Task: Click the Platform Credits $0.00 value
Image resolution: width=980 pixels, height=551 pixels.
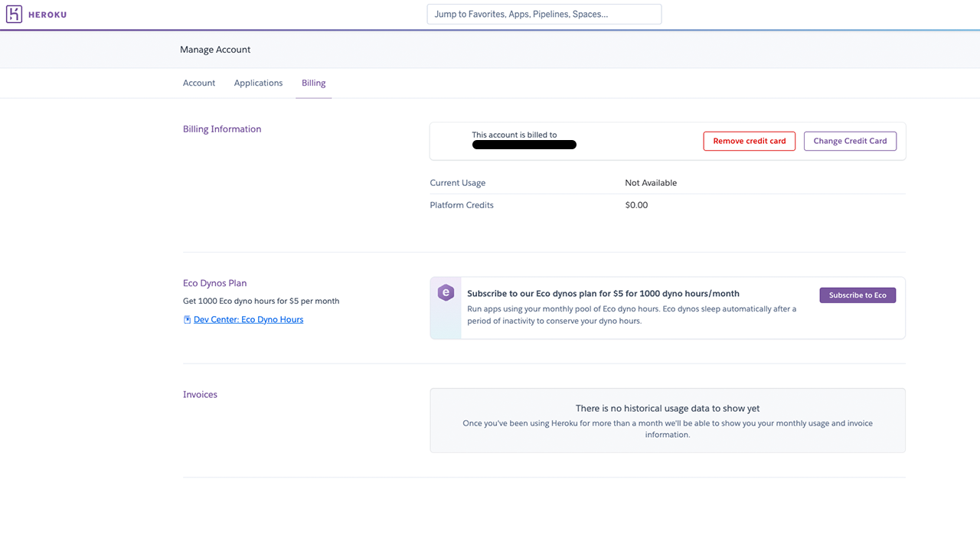Action: coord(636,205)
